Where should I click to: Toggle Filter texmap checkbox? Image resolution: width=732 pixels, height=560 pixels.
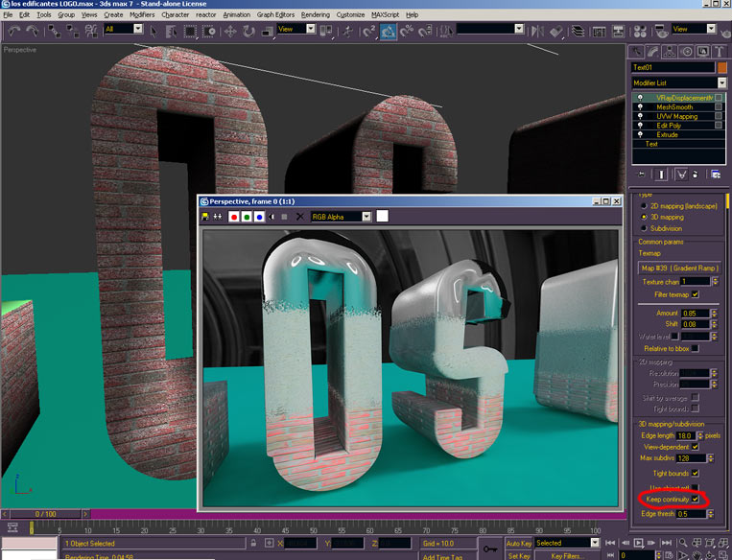696,294
